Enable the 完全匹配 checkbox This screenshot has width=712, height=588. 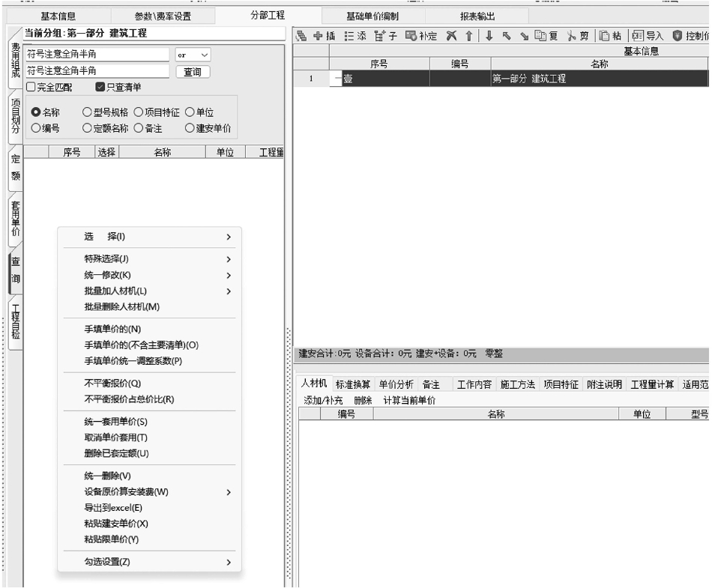(31, 87)
